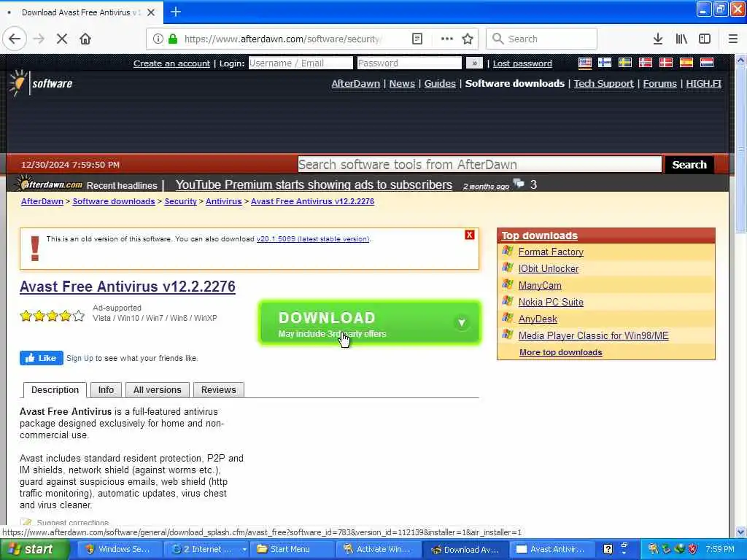The width and height of the screenshot is (747, 560).
Task: Switch to the All versions tab
Action: click(158, 389)
